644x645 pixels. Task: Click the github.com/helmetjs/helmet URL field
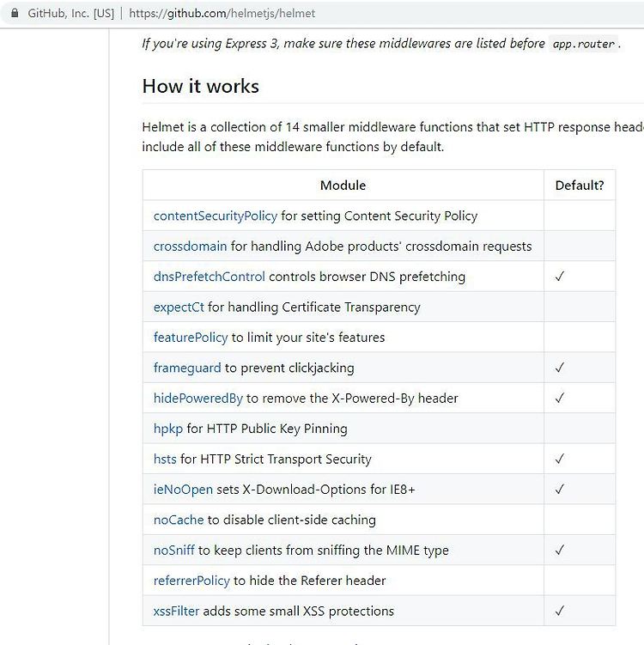pyautogui.click(x=222, y=13)
